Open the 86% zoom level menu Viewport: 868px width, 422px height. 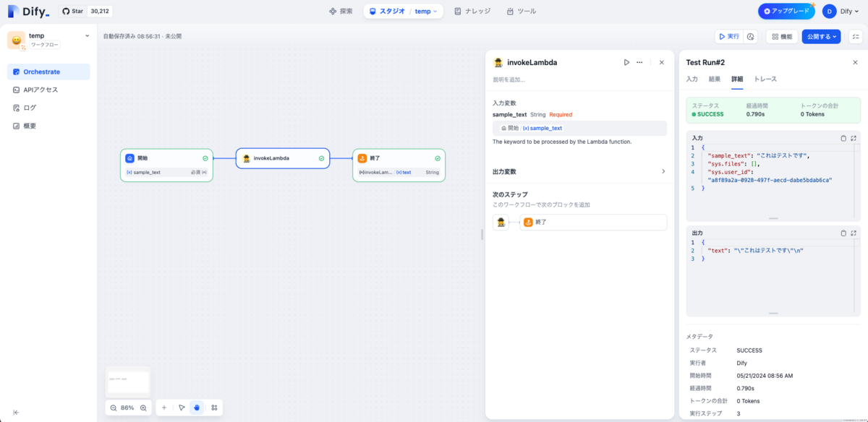(127, 408)
